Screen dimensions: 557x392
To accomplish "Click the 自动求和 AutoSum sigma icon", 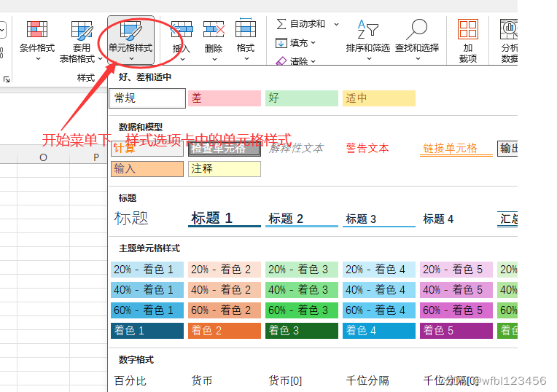I will [x=281, y=24].
